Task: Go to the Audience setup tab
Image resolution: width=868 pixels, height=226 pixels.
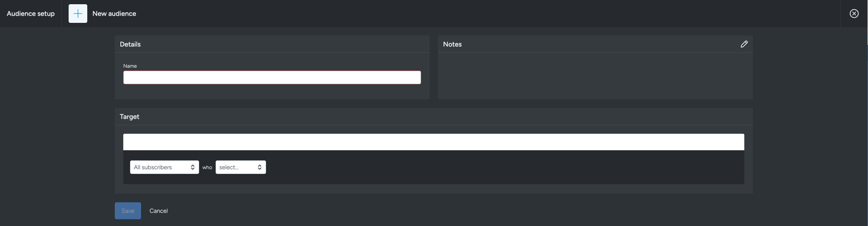Action: coord(31,14)
